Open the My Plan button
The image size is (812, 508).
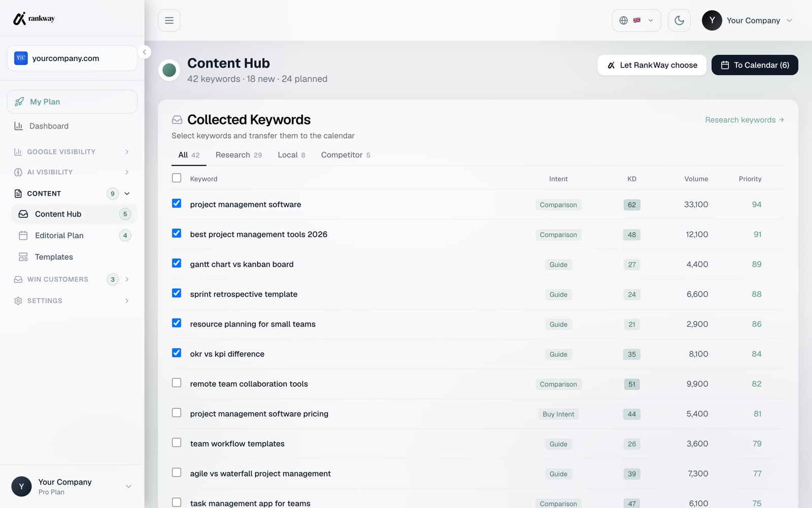(x=72, y=102)
